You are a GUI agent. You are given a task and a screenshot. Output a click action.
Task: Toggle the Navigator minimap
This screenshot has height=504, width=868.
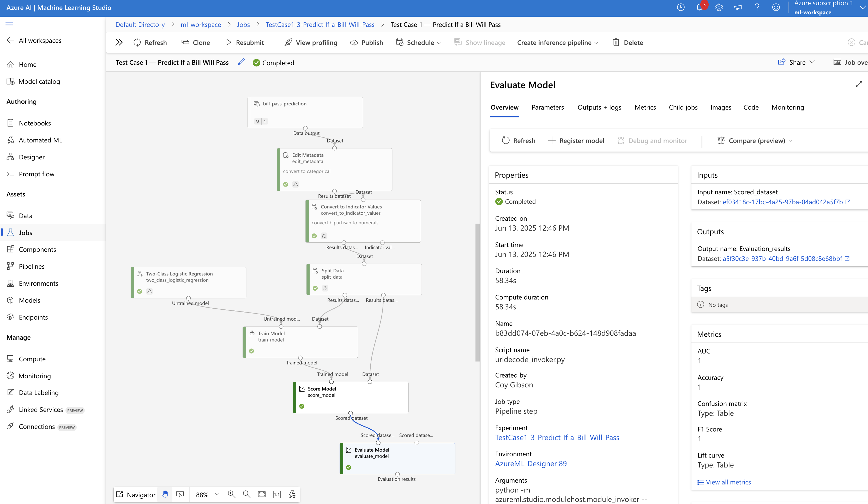pyautogui.click(x=136, y=494)
